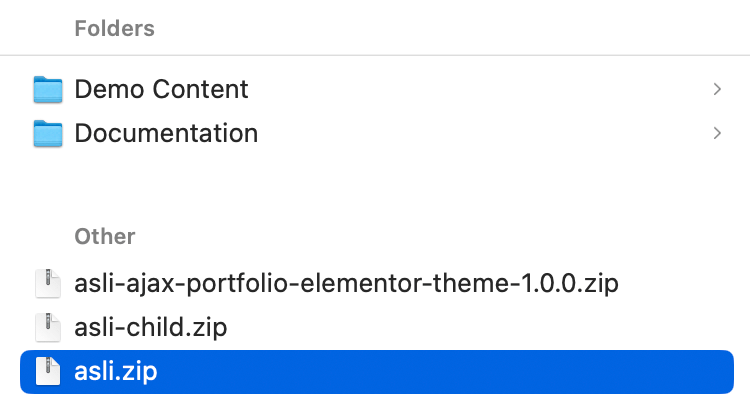The width and height of the screenshot is (750, 412).
Task: Click the blue highlighted row's right side
Action: [600, 372]
